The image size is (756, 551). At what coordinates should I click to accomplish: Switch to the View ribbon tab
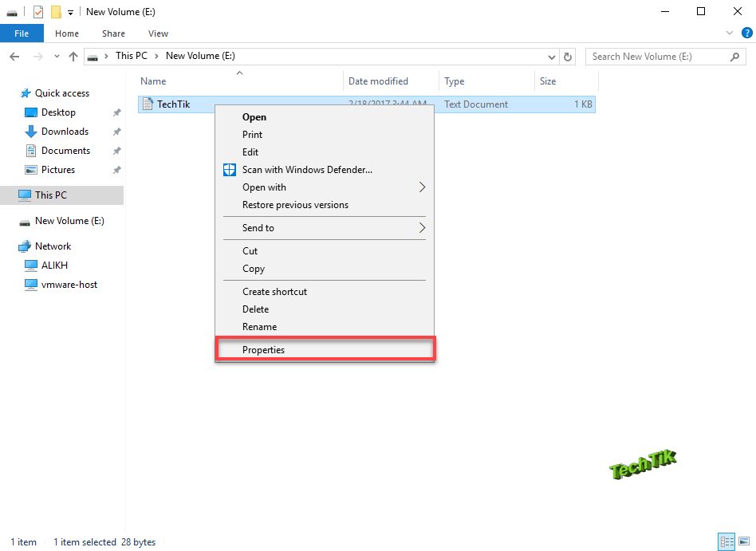click(x=158, y=33)
